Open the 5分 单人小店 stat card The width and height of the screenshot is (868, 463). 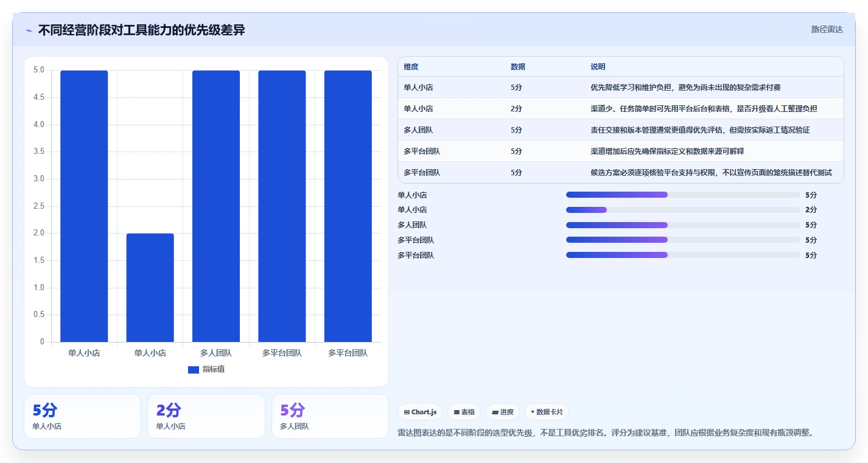pyautogui.click(x=82, y=416)
